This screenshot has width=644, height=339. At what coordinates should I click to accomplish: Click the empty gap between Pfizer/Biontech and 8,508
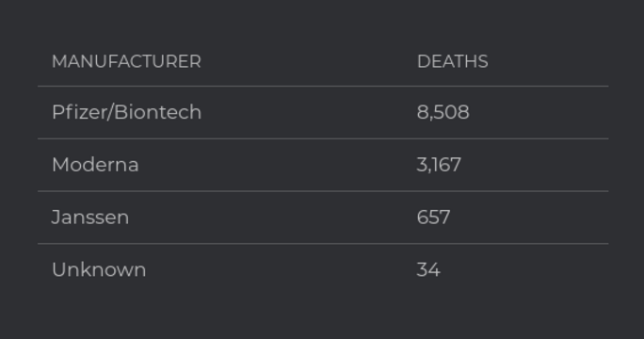click(x=309, y=112)
